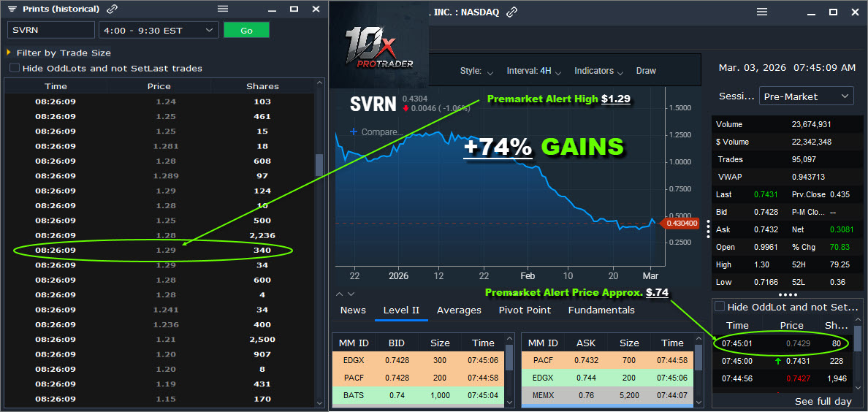Click the See full day link
Screen dimensions: 868x412
pyautogui.click(x=823, y=401)
